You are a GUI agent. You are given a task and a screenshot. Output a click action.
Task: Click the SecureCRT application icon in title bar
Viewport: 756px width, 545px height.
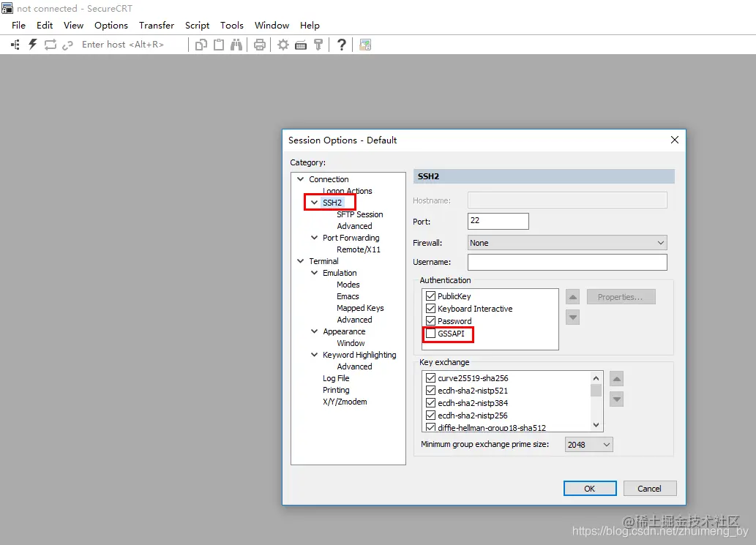[7, 8]
